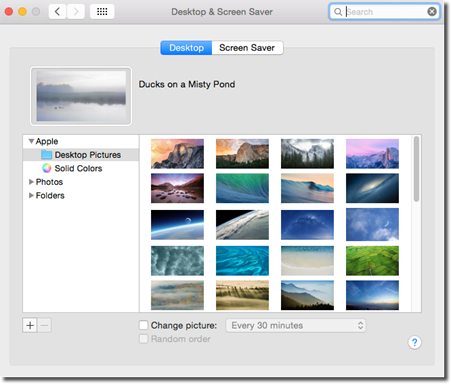Collapse the Apple group disclosure triangle
This screenshot has width=451, height=384.
pyautogui.click(x=31, y=141)
